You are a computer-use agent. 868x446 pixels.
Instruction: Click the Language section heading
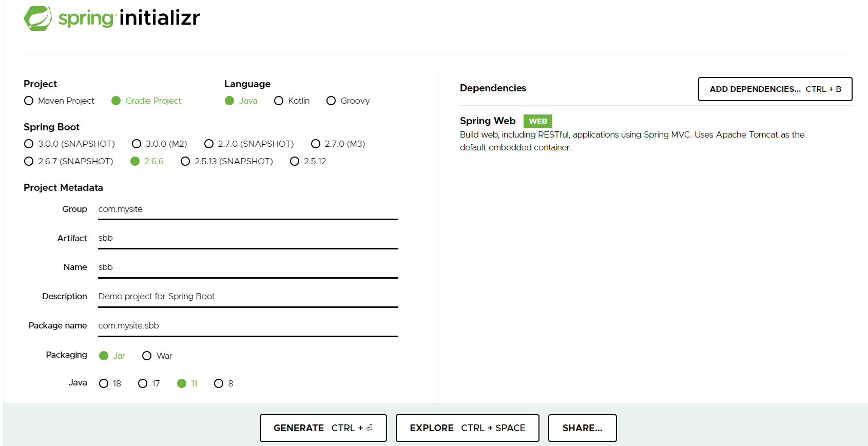coord(247,84)
